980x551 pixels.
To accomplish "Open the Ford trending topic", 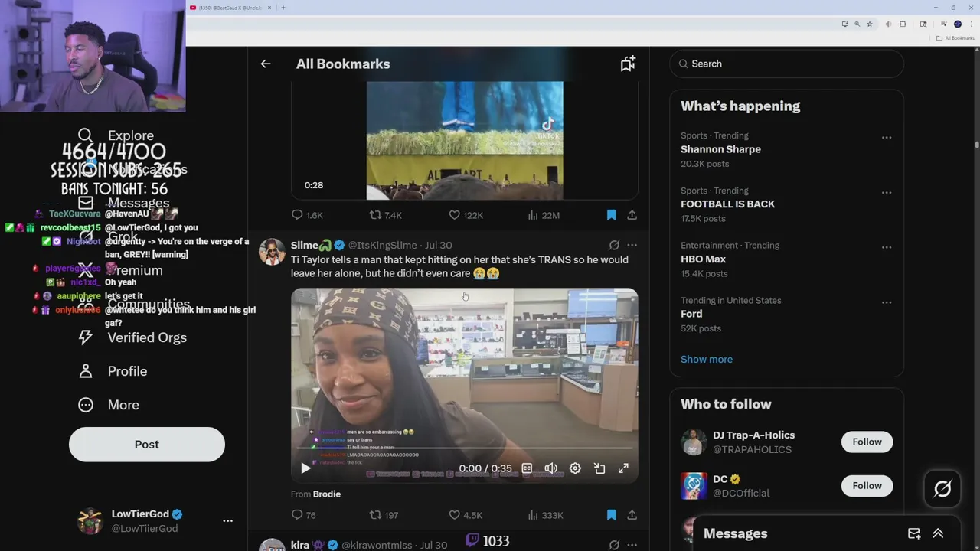I will 691,314.
